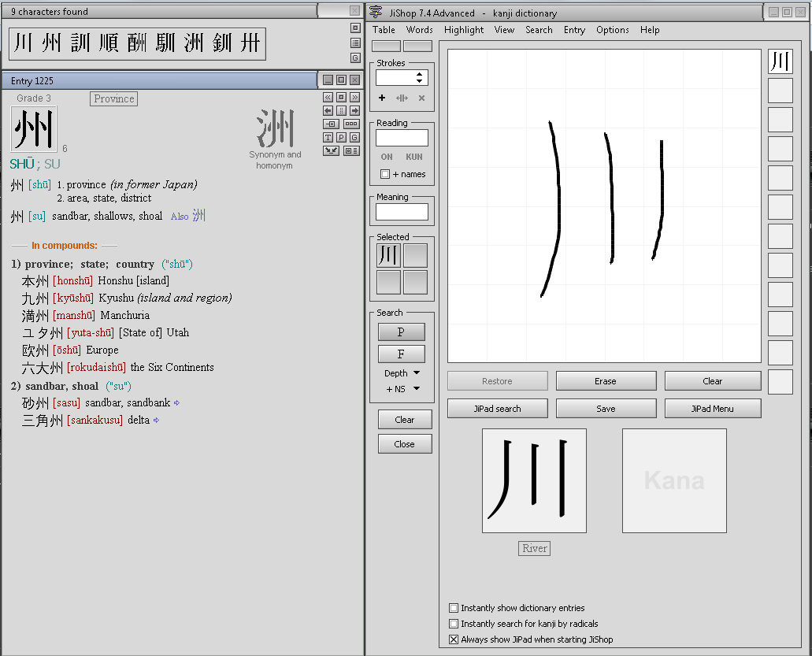The height and width of the screenshot is (656, 812).
Task: Click the P icon beside the T icon
Action: pos(341,138)
